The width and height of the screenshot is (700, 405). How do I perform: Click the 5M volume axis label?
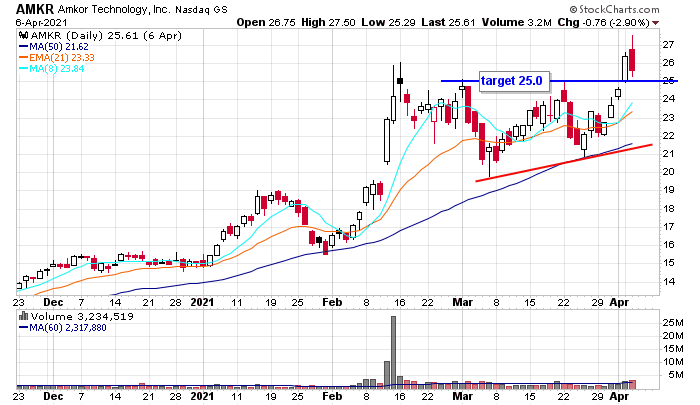click(675, 375)
